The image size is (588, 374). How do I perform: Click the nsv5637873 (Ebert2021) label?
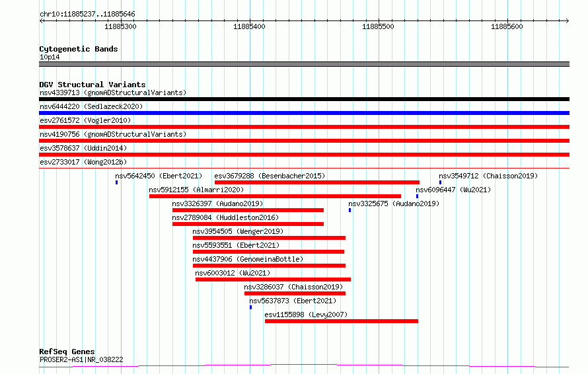(x=293, y=301)
